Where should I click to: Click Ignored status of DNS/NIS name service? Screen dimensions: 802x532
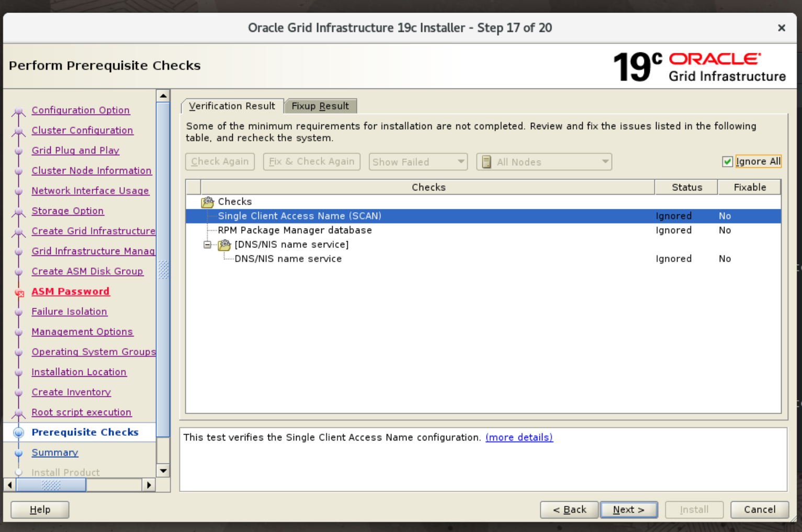click(674, 259)
